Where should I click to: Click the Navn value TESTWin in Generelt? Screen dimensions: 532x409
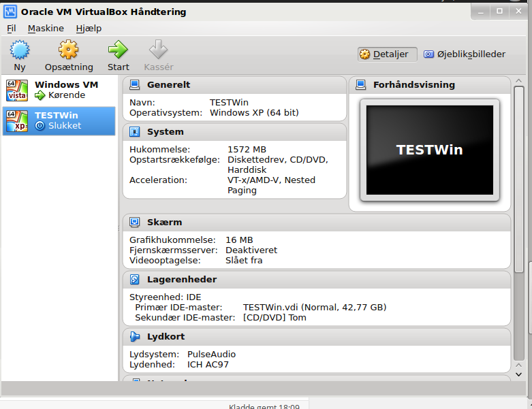coord(229,102)
